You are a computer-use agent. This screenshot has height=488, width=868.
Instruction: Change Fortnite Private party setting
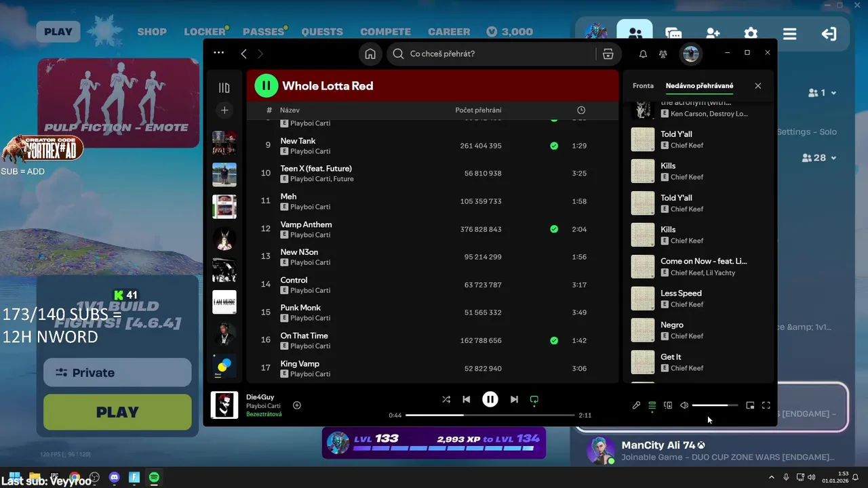117,372
